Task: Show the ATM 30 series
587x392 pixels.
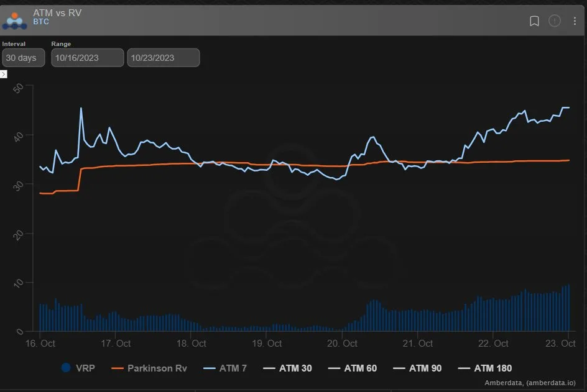Action: point(287,368)
